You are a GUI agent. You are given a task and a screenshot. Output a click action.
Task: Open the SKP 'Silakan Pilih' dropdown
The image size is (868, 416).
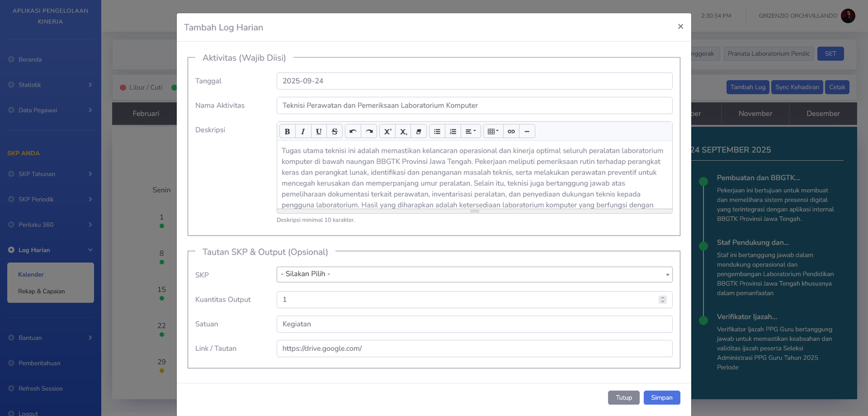(x=474, y=274)
